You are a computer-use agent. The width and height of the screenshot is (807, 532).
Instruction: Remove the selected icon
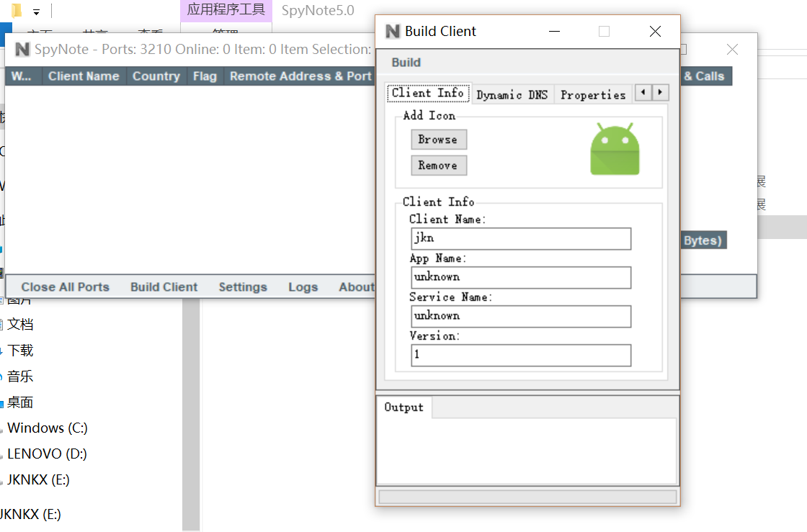[x=439, y=166]
